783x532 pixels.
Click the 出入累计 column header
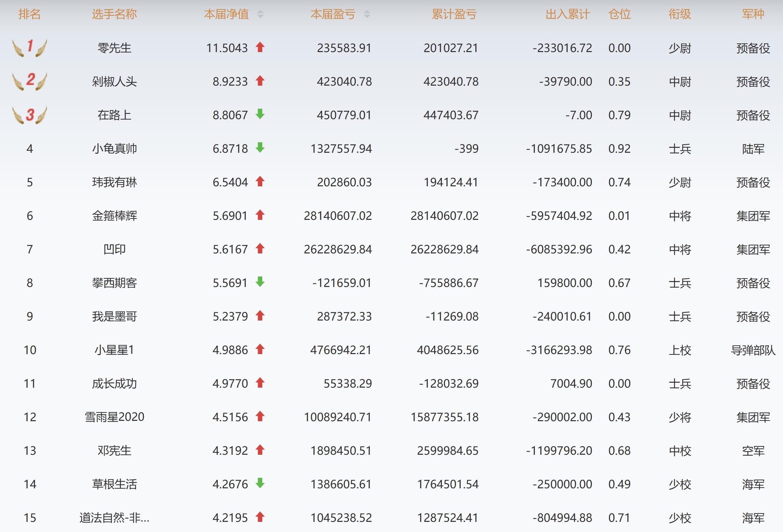click(x=568, y=14)
